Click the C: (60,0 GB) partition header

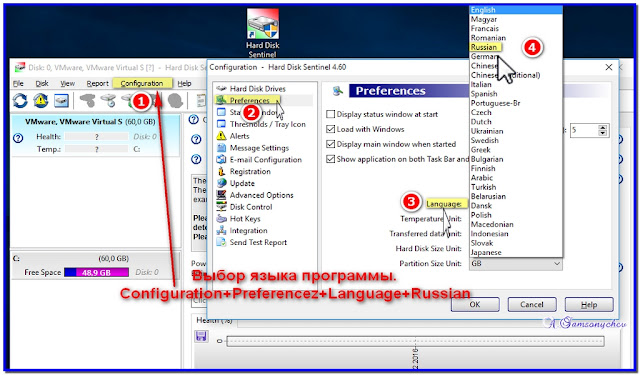(x=95, y=258)
